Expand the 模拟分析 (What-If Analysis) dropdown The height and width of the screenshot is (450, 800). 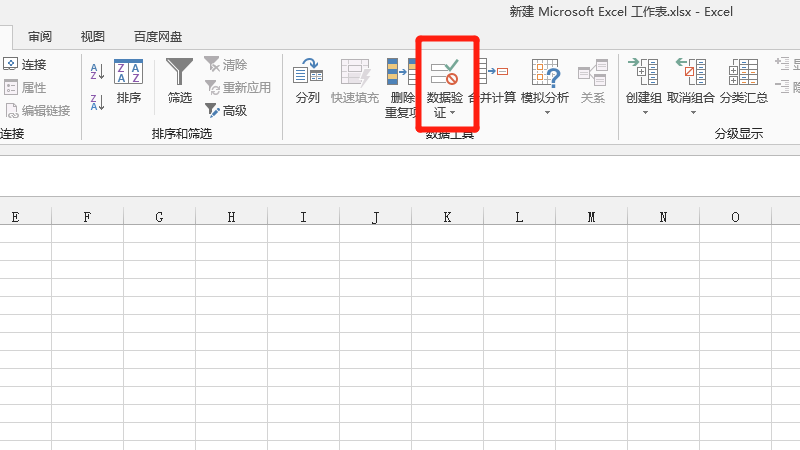pos(546,112)
